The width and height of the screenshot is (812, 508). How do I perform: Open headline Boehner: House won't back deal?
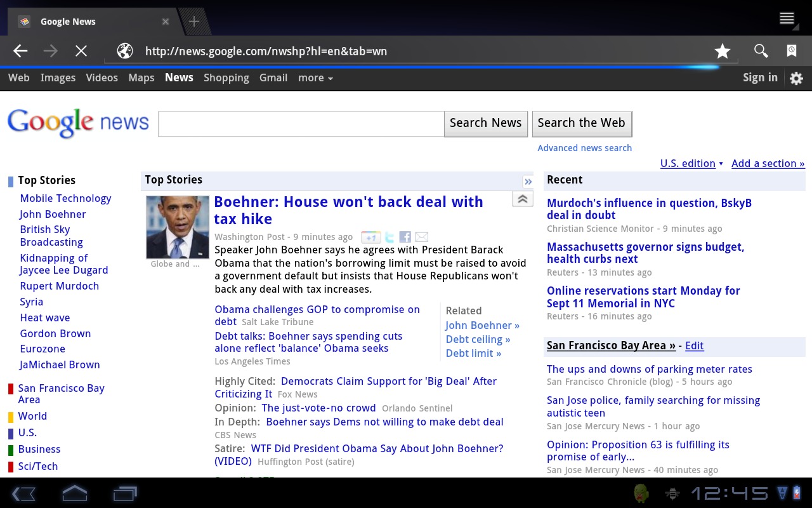pyautogui.click(x=349, y=210)
